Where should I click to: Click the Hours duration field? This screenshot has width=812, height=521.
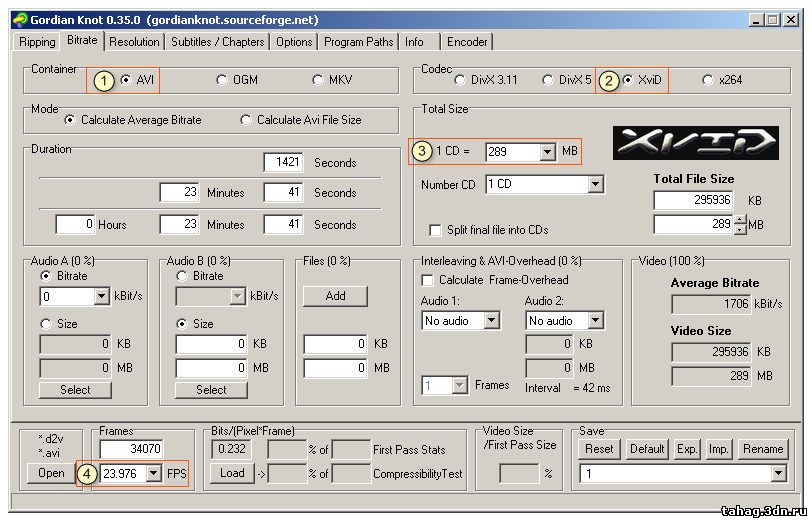click(75, 225)
